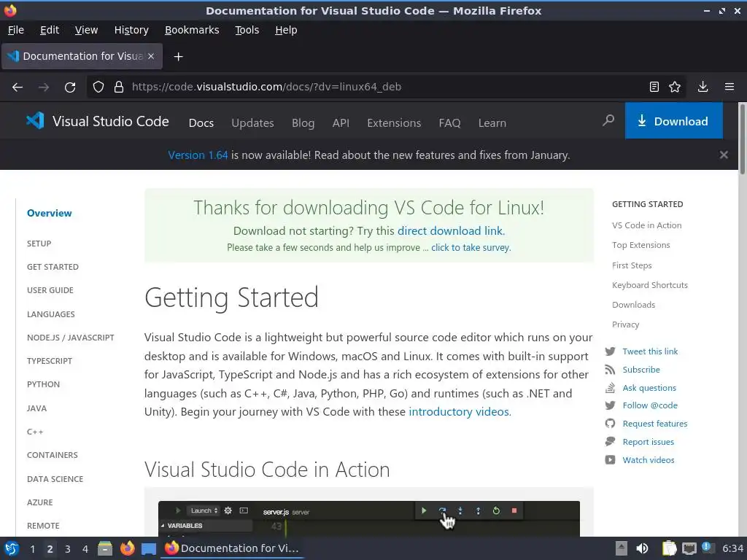Open Firefox downloads panel
747x560 pixels.
point(703,87)
